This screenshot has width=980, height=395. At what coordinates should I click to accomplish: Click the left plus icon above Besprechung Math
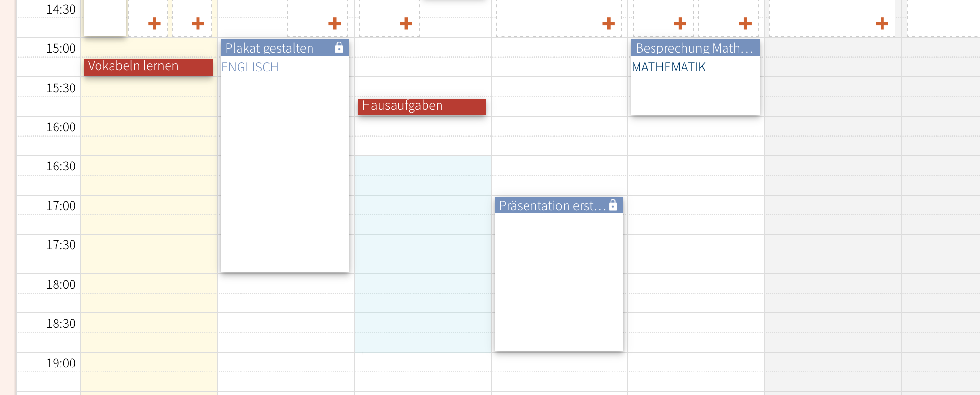(680, 23)
